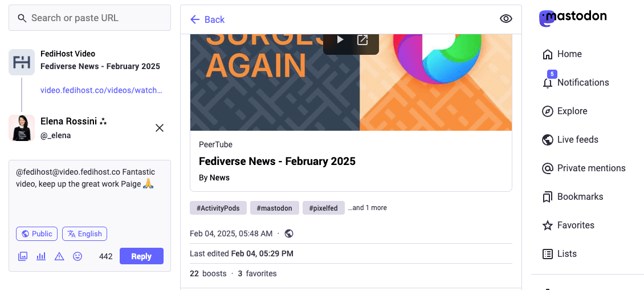Viewport: 644px width, 290px height.
Task: Go Back using the arrow link
Action: [x=207, y=19]
